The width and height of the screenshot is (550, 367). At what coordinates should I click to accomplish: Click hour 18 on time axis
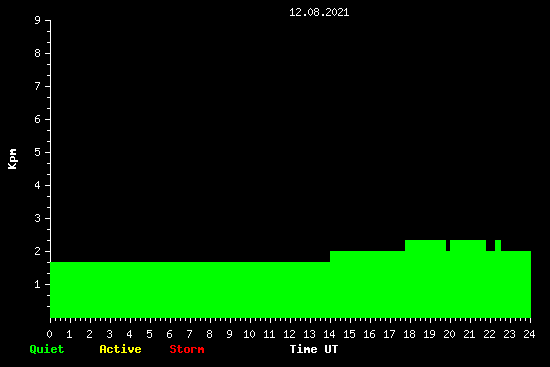[x=409, y=334]
